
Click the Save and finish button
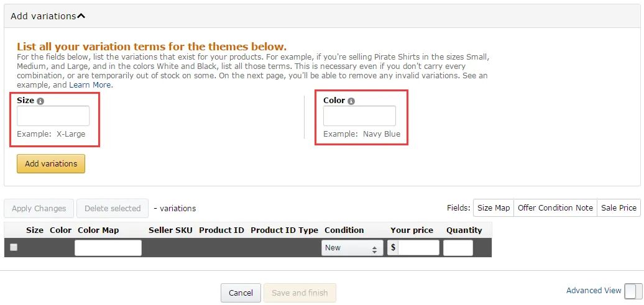[x=300, y=293]
